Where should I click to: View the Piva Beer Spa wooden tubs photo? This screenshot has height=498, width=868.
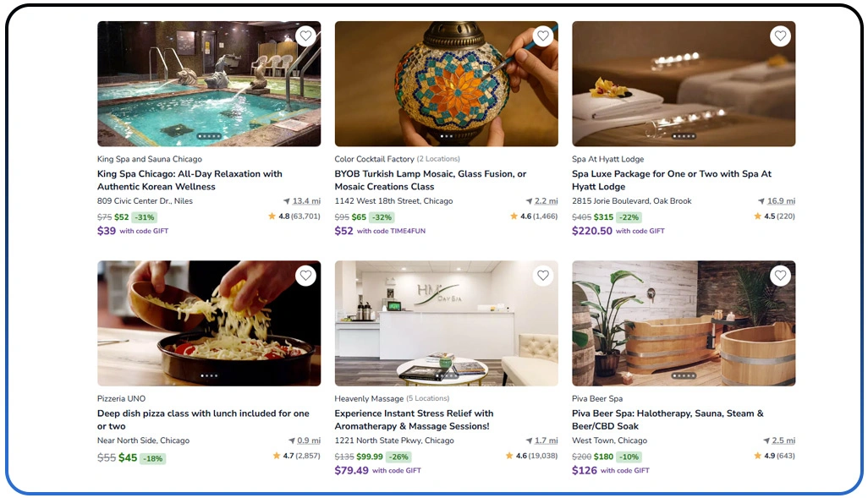(x=684, y=324)
